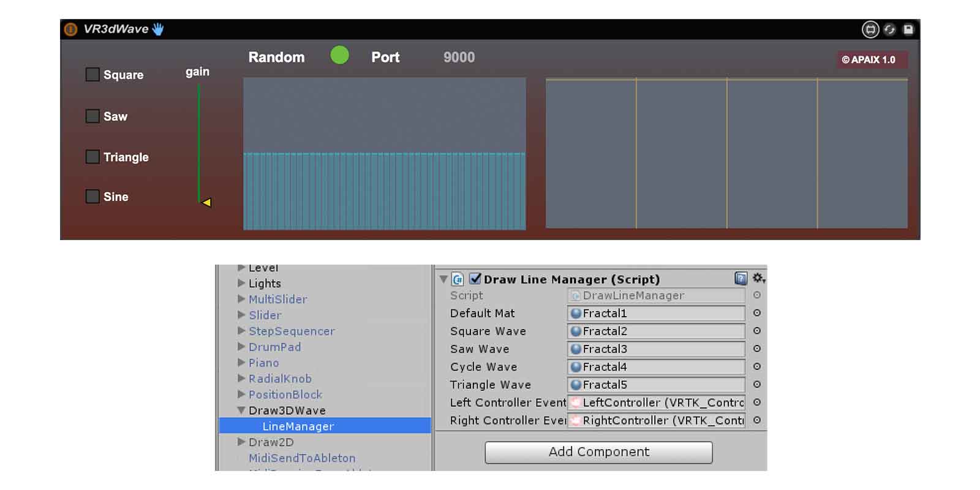Toggle the green Random indicator button
The height and width of the screenshot is (490, 980).
[339, 55]
